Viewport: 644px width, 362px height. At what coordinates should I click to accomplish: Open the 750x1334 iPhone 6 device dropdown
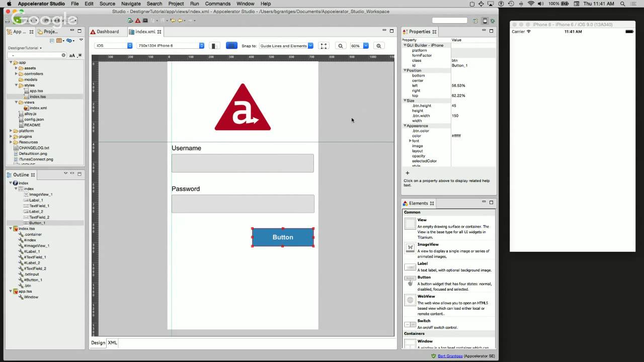point(171,46)
